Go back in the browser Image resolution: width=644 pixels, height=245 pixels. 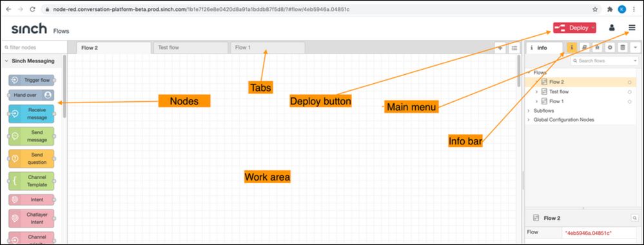coord(8,8)
